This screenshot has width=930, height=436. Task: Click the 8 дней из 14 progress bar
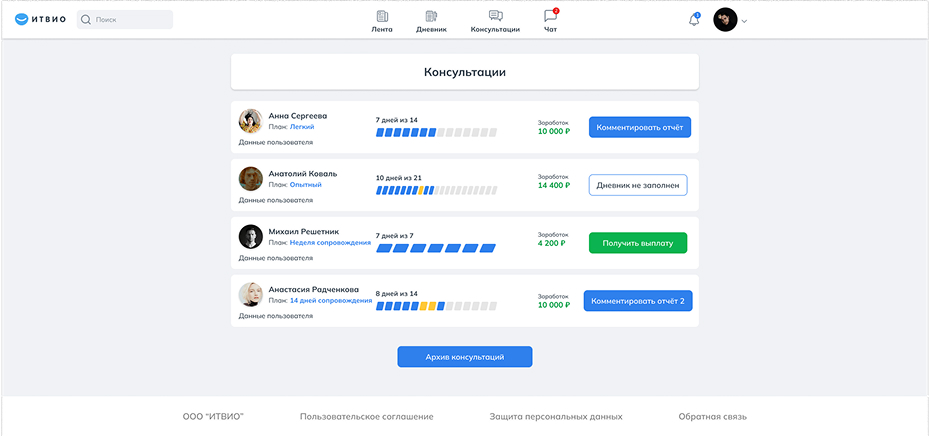[437, 306]
